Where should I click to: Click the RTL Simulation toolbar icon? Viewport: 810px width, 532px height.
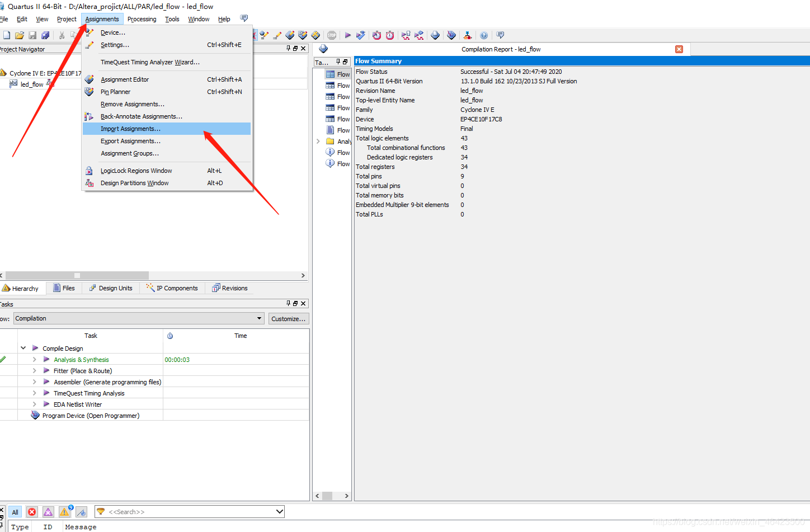pos(406,35)
